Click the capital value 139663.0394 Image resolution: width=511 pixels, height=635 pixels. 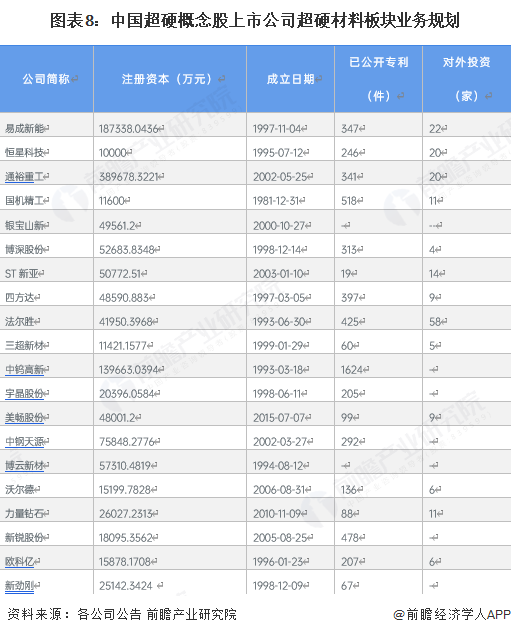pyautogui.click(x=129, y=369)
